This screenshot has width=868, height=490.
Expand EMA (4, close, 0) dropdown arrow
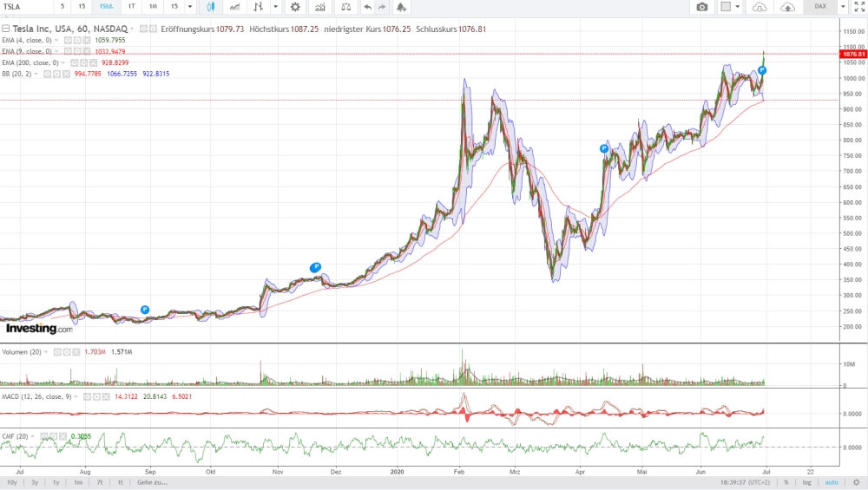pos(56,41)
